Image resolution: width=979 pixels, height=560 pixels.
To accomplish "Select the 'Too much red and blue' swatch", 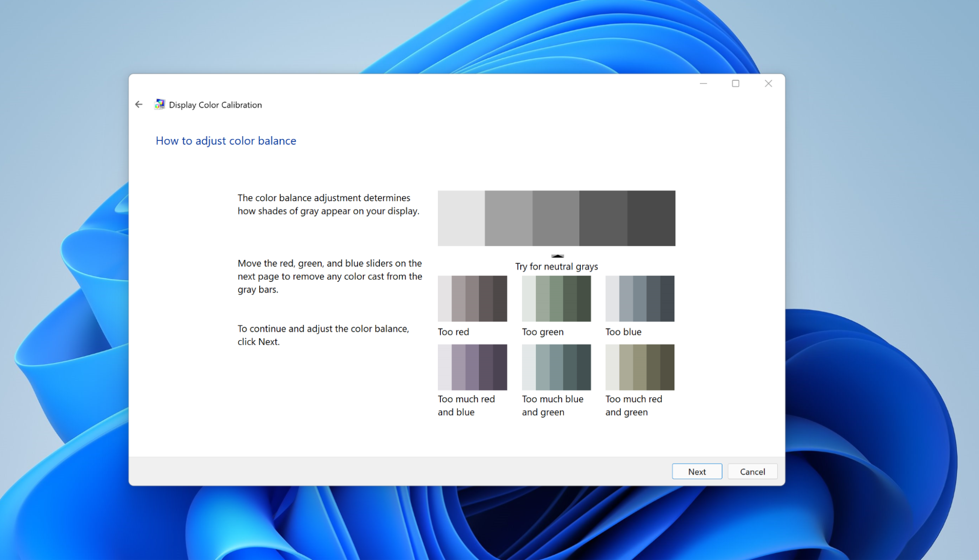I will click(473, 366).
